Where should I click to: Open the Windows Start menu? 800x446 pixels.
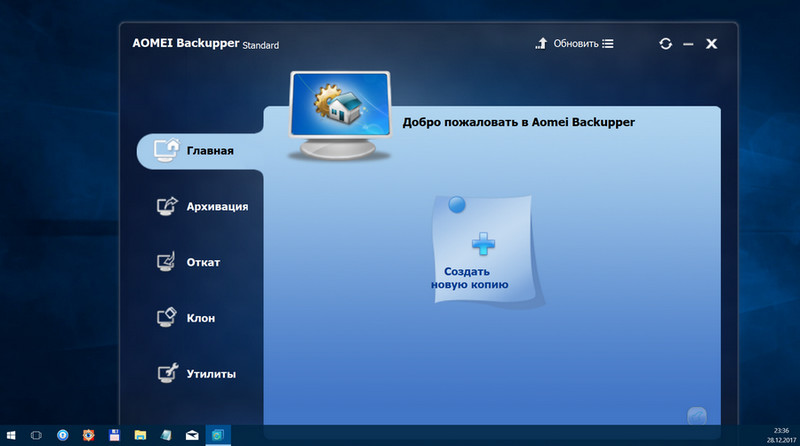(11, 435)
